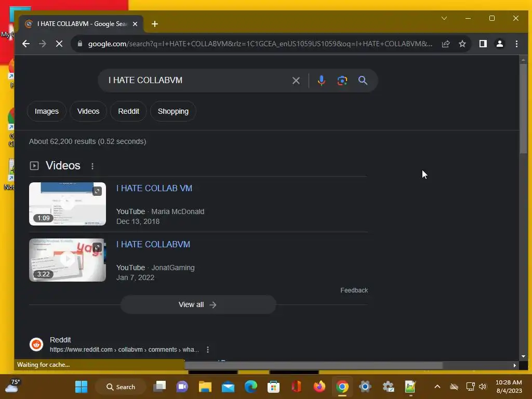
Task: Click the forward navigation arrow
Action: tap(43, 44)
